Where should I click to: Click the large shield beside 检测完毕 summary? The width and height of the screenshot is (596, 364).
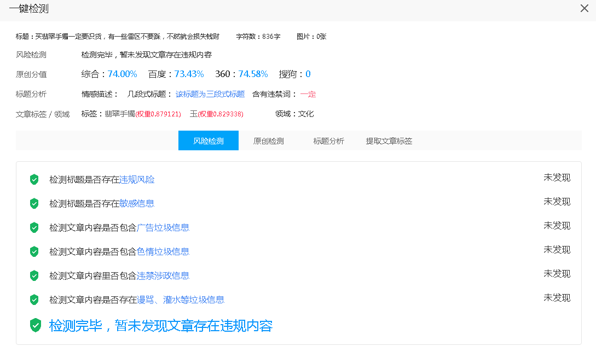coord(36,325)
